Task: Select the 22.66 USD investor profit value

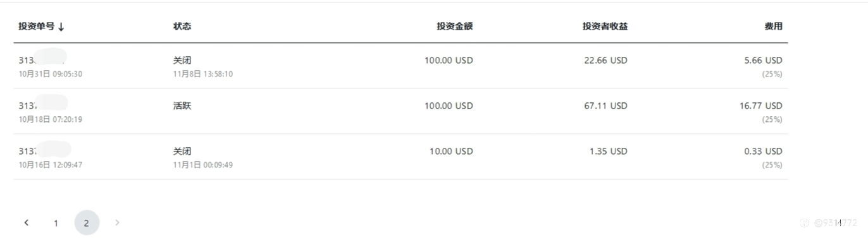Action: pyautogui.click(x=605, y=61)
